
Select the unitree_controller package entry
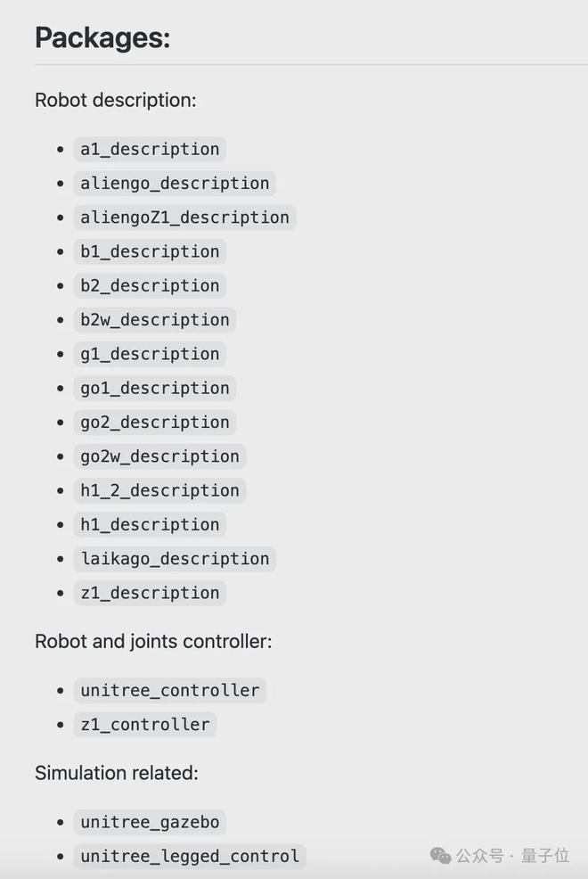point(170,690)
